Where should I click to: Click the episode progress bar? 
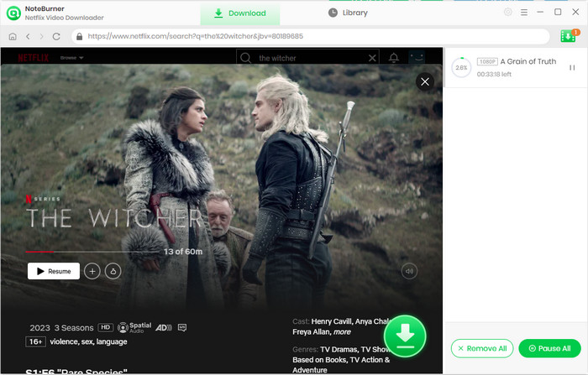[x=92, y=252]
